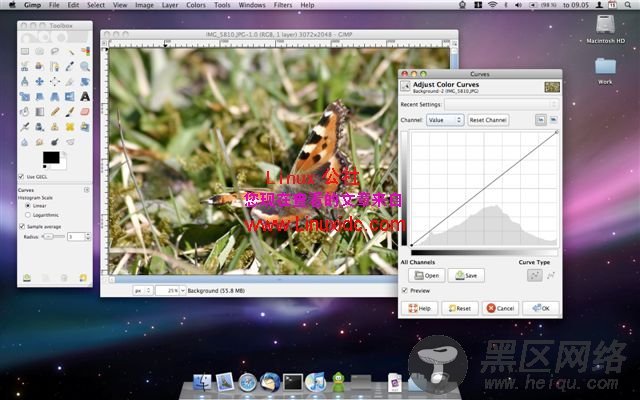Select the Perspective tool
Viewport: 640px width, 400px height.
point(55,97)
